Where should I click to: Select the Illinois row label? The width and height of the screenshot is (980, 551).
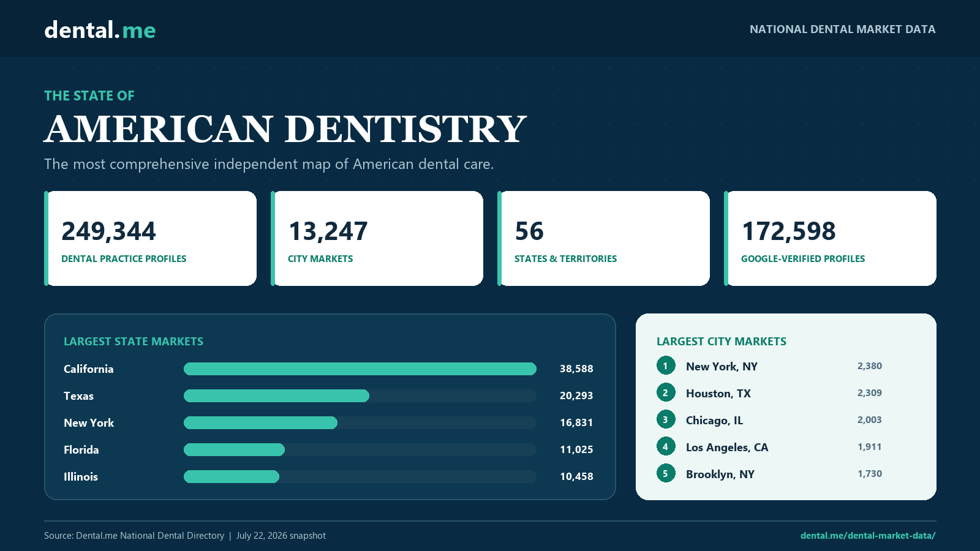[81, 477]
